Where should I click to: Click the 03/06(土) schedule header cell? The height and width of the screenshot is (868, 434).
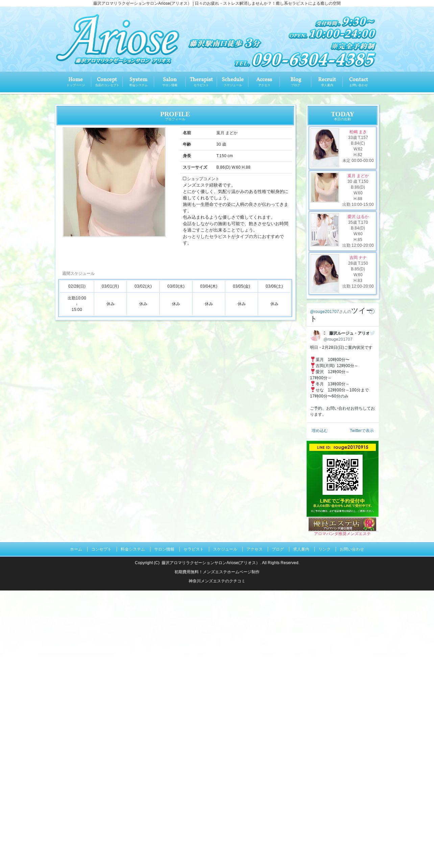point(274,286)
